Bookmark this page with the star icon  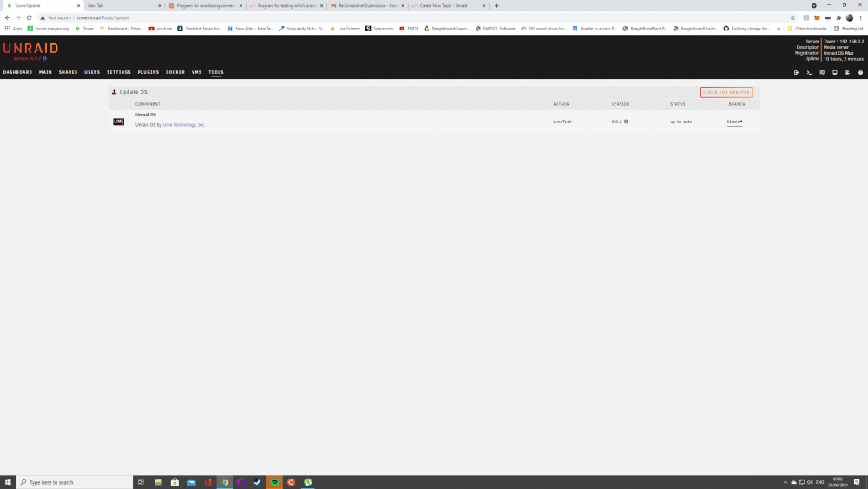792,17
